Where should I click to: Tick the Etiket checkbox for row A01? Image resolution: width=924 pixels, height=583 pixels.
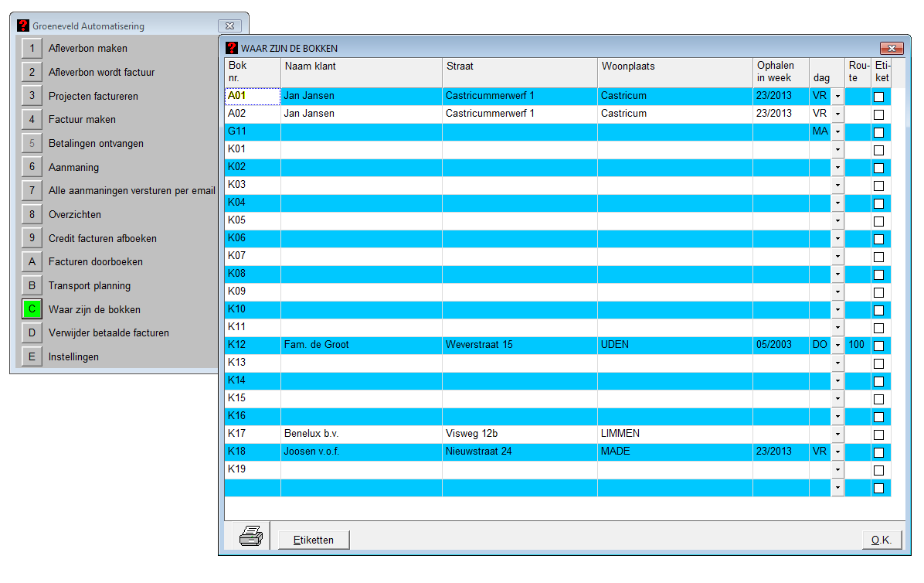click(878, 97)
